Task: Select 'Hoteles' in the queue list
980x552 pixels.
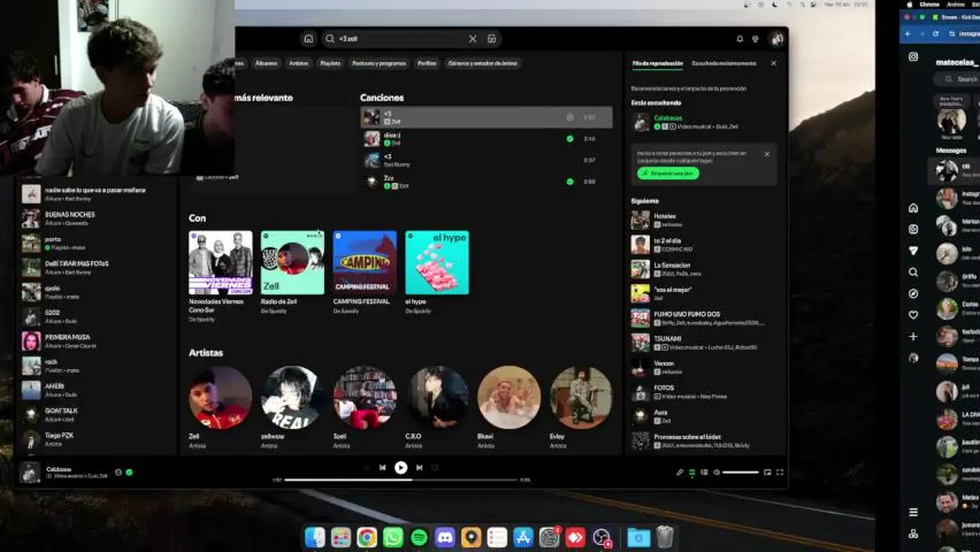Action: coord(703,220)
